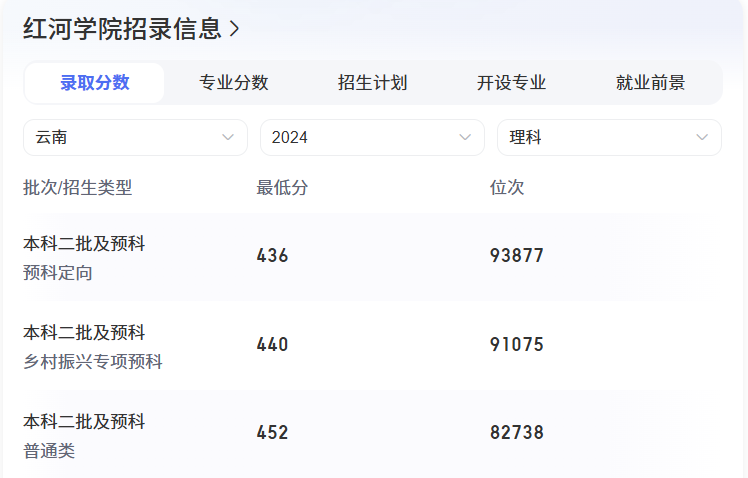The width and height of the screenshot is (748, 478).
Task: Click the chevron in the 云南 selector
Action: click(x=228, y=137)
